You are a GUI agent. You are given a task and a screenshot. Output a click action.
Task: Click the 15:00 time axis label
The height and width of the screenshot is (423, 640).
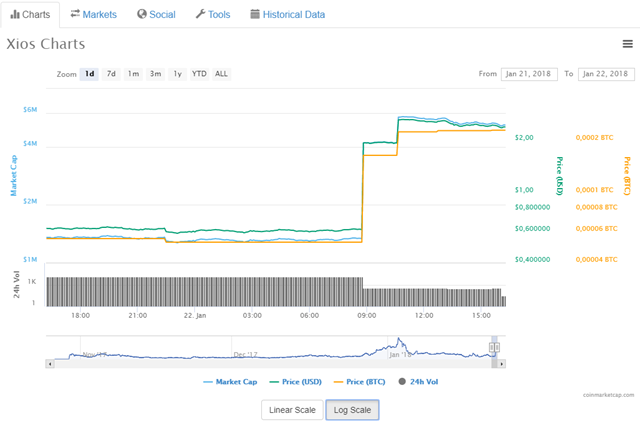pyautogui.click(x=481, y=316)
